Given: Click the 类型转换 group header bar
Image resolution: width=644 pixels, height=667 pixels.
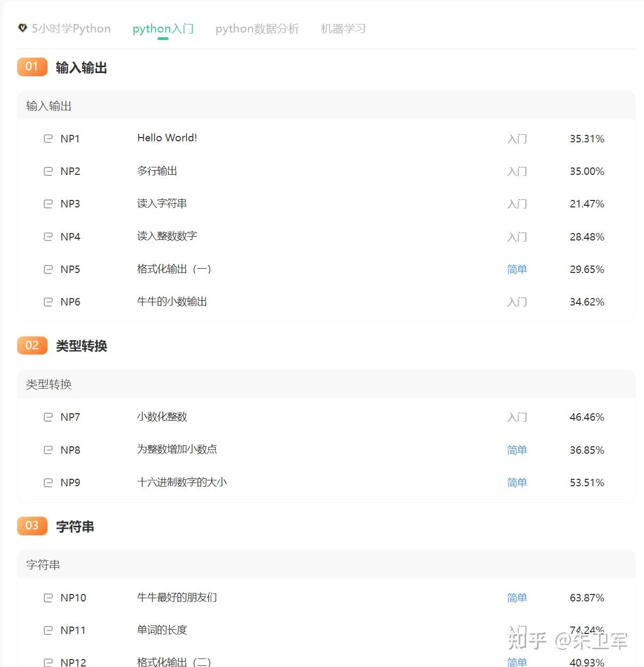Looking at the screenshot, I should (x=326, y=384).
